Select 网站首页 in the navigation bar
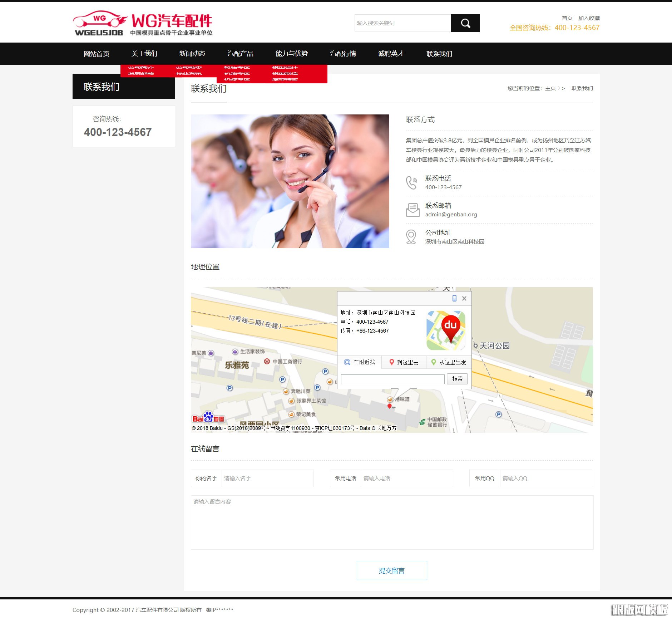The image size is (672, 618). point(97,54)
